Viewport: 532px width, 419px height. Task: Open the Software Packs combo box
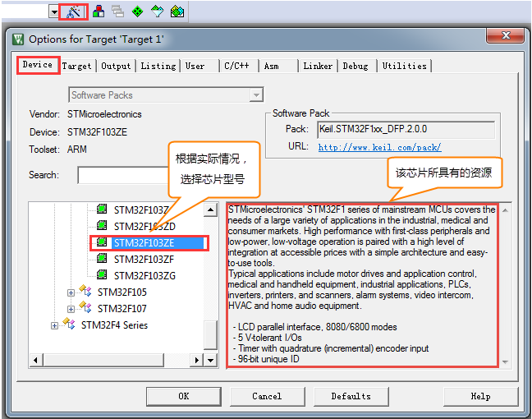coord(166,95)
